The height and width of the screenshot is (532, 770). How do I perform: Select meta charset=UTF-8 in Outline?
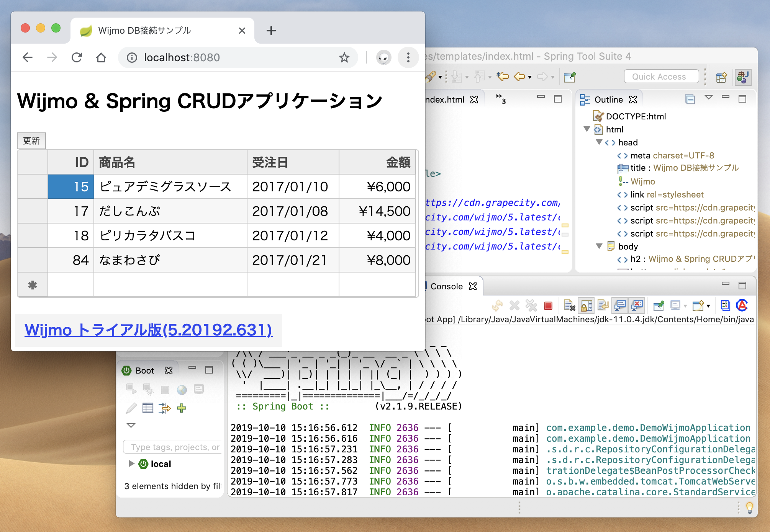666,155
